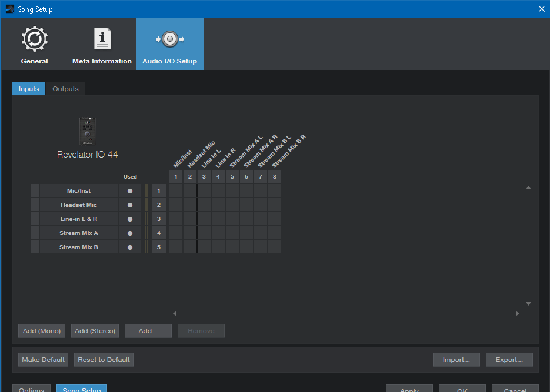Viewport: 550px width, 392px height.
Task: Add a stereo input channel
Action: point(95,331)
